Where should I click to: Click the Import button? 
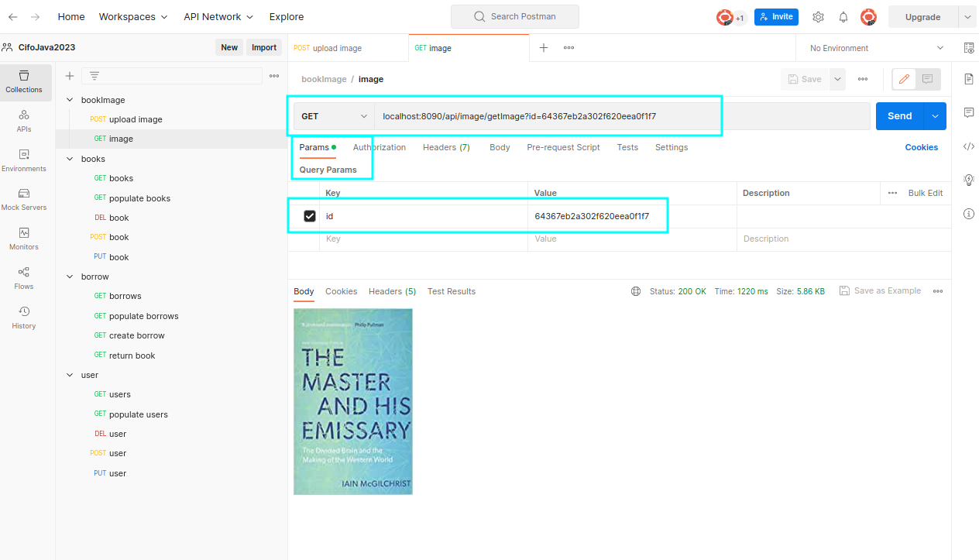[x=264, y=47]
